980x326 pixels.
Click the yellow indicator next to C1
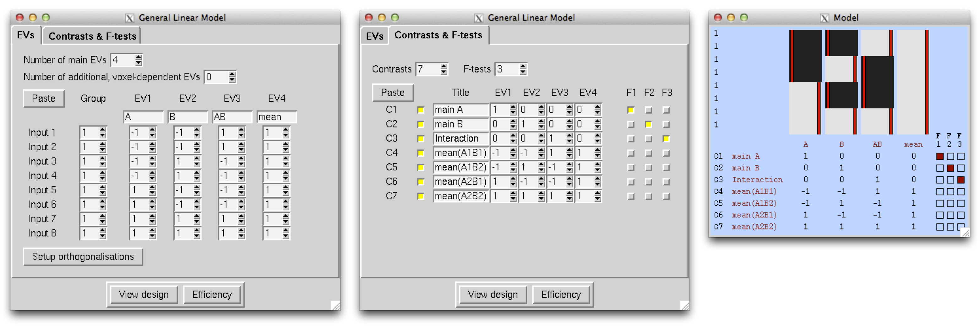(x=420, y=110)
